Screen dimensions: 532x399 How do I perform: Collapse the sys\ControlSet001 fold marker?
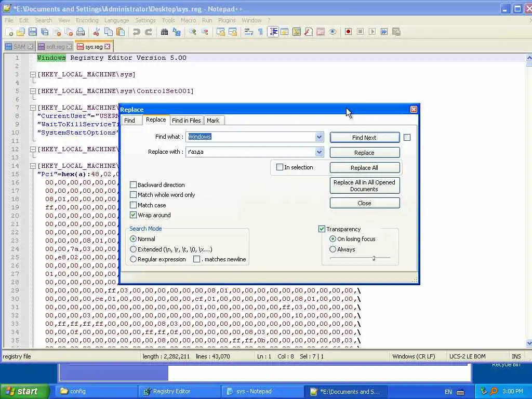[33, 91]
